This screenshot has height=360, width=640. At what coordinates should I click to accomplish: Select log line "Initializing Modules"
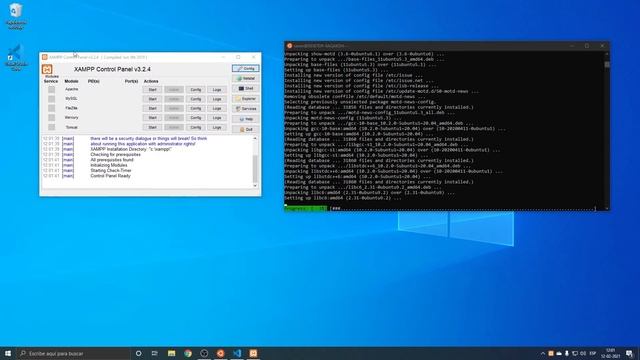tap(109, 165)
